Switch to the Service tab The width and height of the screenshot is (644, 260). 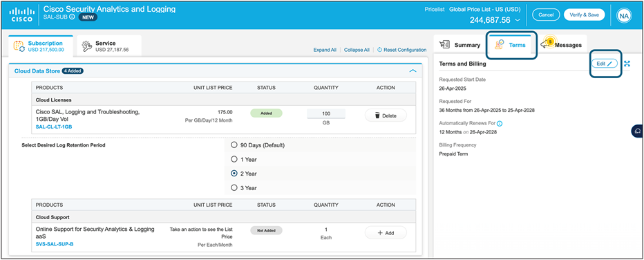click(x=109, y=46)
